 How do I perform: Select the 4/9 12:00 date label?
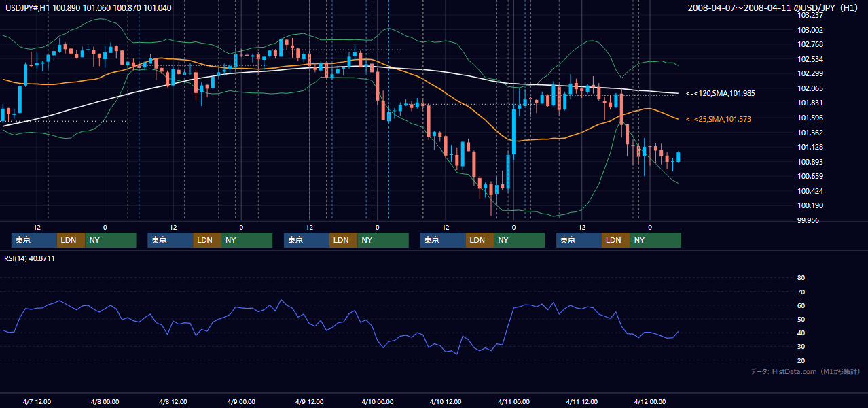309,401
